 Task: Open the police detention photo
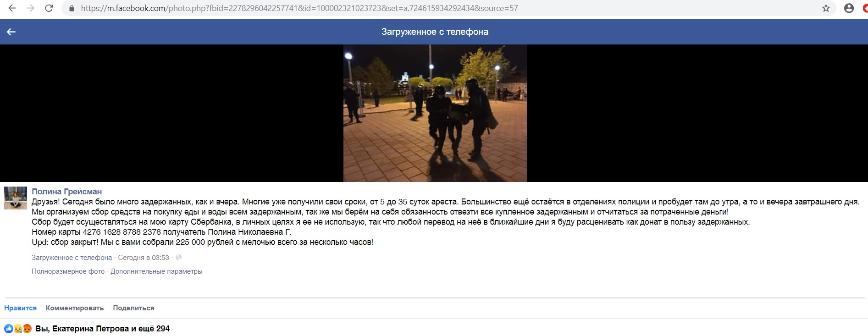click(435, 113)
